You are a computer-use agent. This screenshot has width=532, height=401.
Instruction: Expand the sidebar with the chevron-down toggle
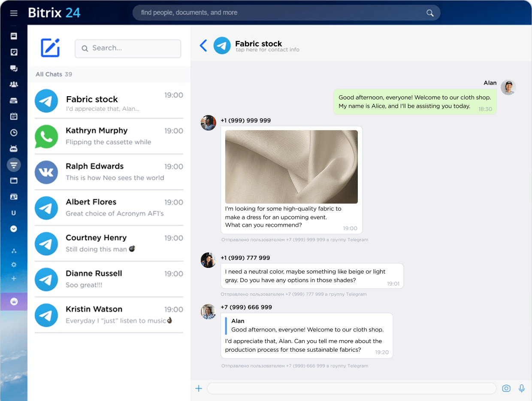tap(14, 228)
